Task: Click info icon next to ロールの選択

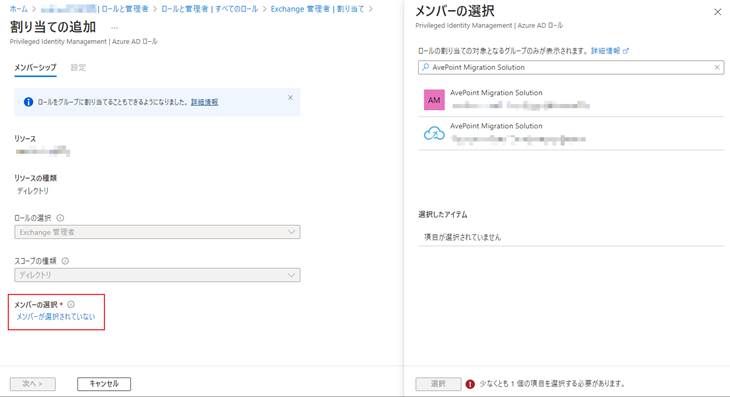Action: tap(61, 218)
